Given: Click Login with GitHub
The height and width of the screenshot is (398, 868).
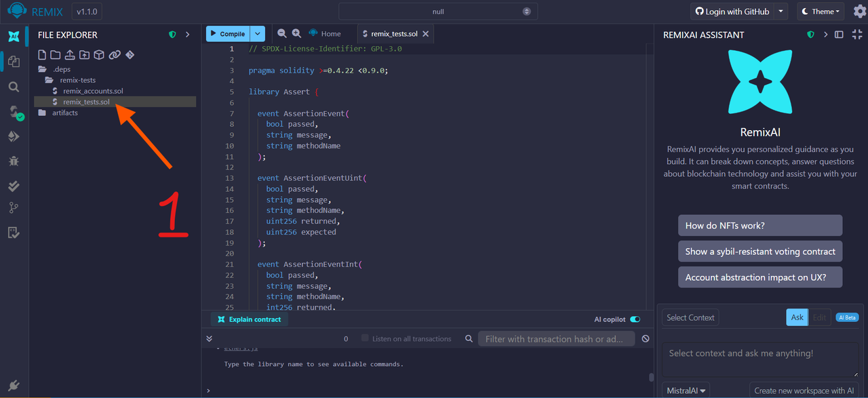Looking at the screenshot, I should [x=732, y=12].
